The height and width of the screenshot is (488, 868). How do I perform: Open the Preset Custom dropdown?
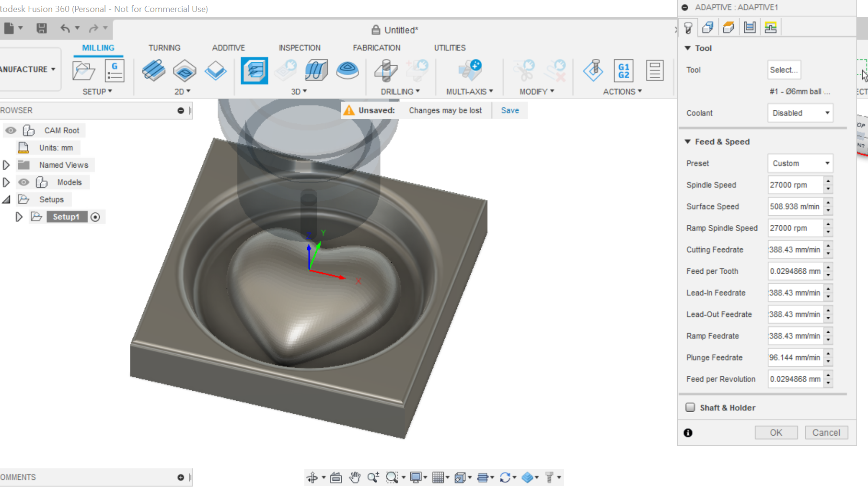800,163
